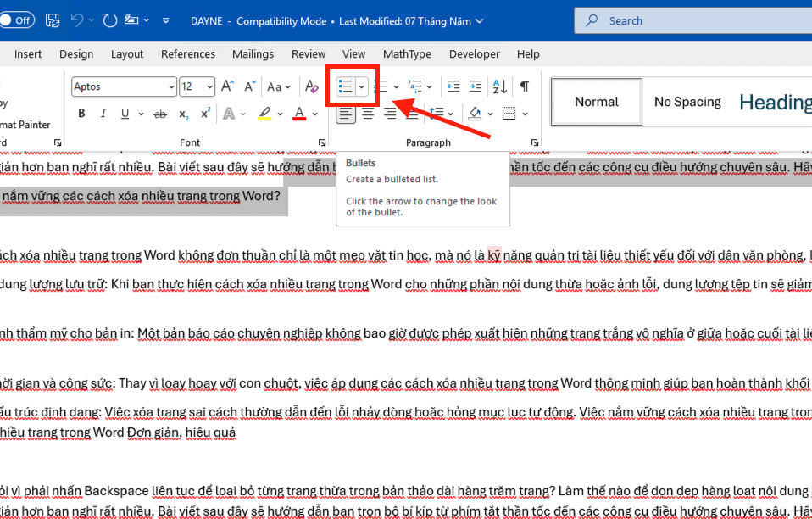Screen dimensions: 812x519
Task: Center the selected text
Action: coord(368,114)
